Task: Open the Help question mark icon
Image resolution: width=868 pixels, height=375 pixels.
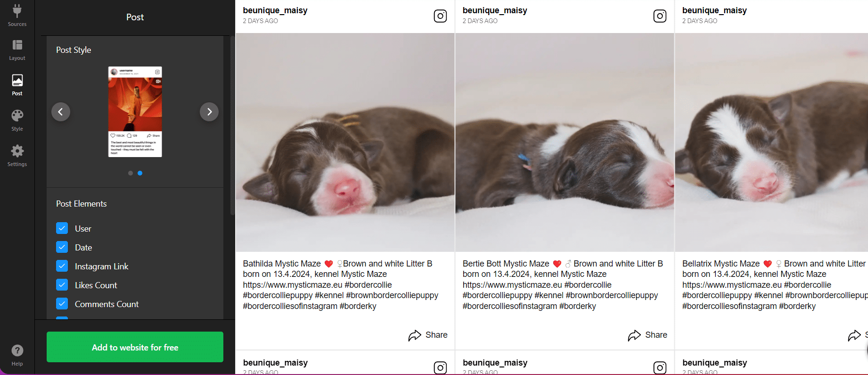Action: point(17,351)
